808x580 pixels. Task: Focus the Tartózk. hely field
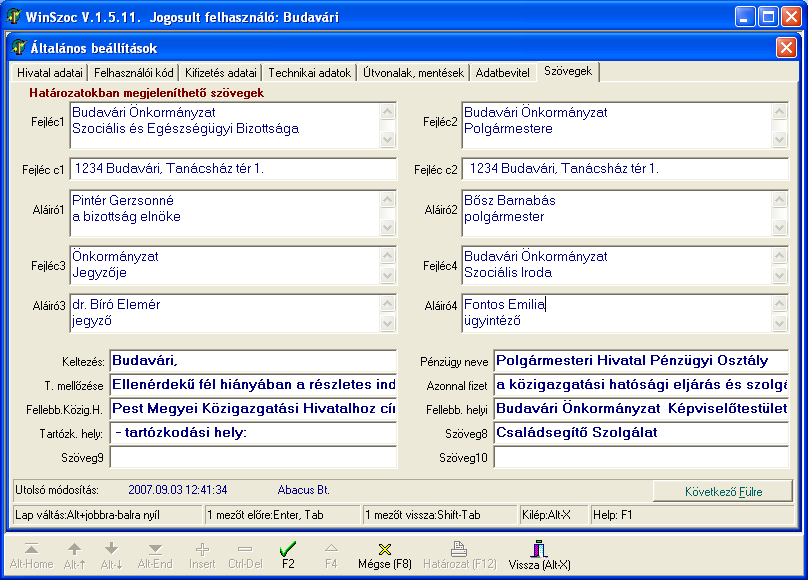253,433
